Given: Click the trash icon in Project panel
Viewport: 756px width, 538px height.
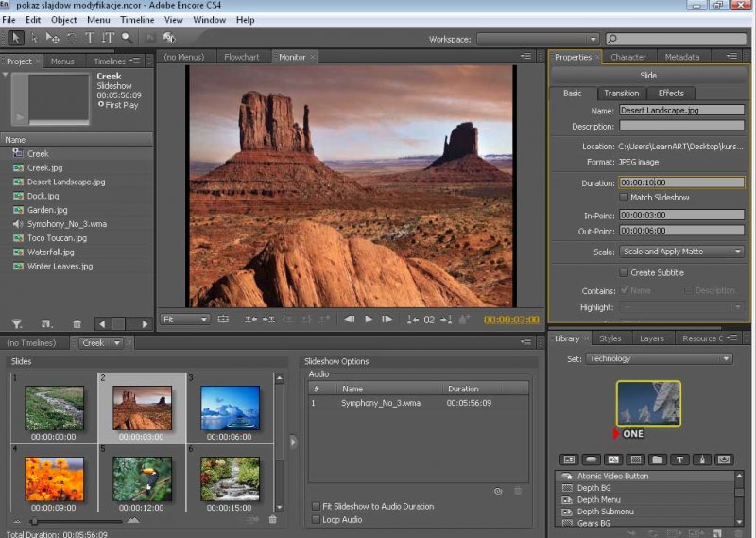Looking at the screenshot, I should point(77,324).
